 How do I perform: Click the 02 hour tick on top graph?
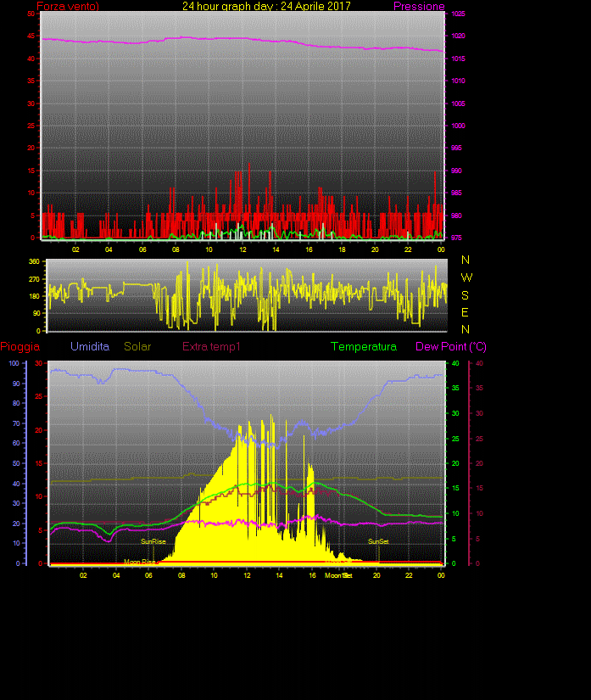[75, 249]
